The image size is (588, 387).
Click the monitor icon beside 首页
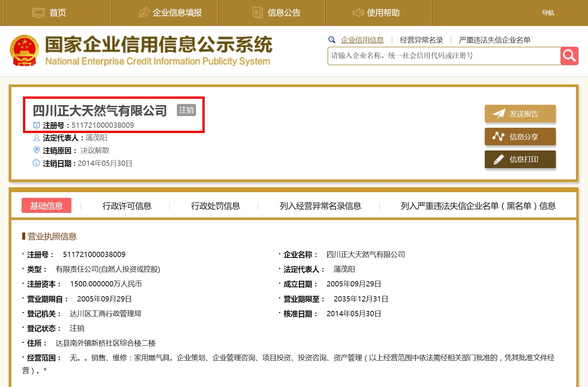(38, 13)
